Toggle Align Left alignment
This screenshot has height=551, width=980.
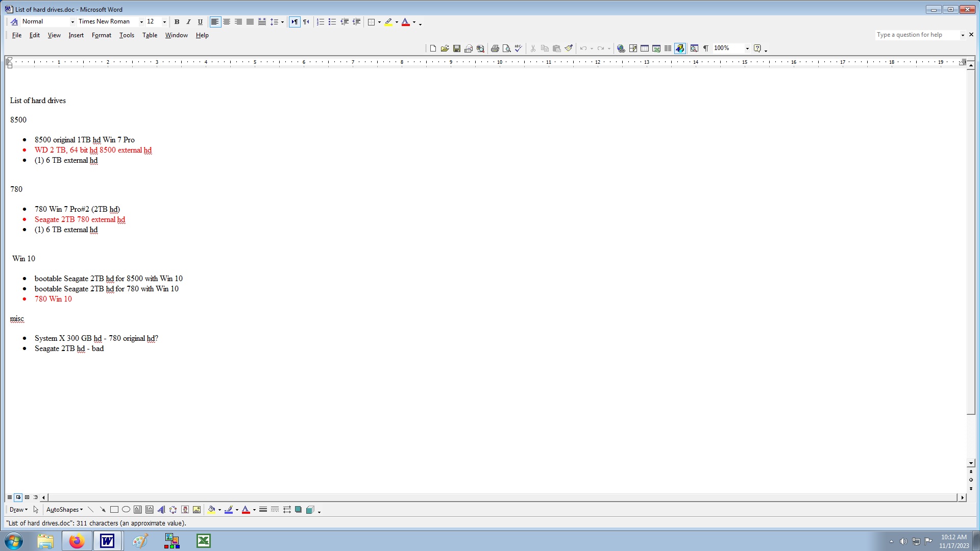[x=215, y=22]
